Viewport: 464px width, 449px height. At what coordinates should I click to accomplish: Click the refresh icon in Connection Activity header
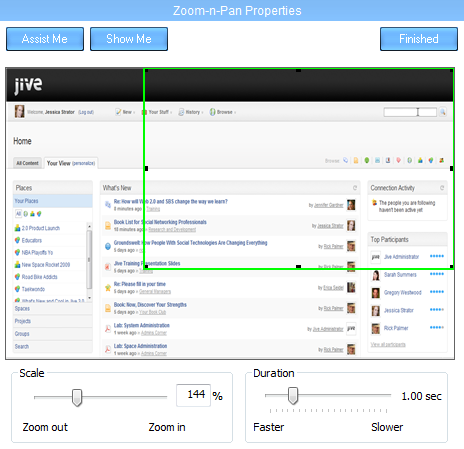click(442, 188)
